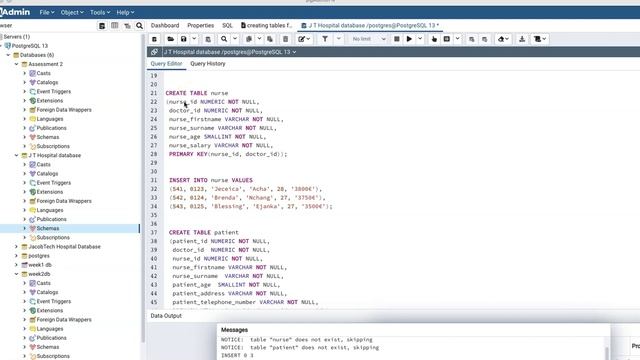640x360 pixels.
Task: Open the filter options dropdown arrow
Action: [338, 39]
